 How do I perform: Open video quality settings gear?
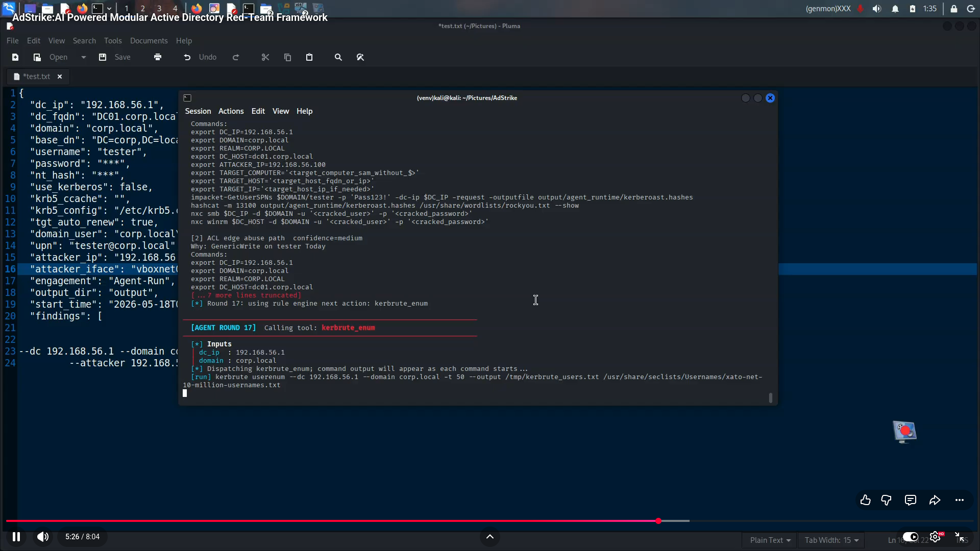point(936,537)
